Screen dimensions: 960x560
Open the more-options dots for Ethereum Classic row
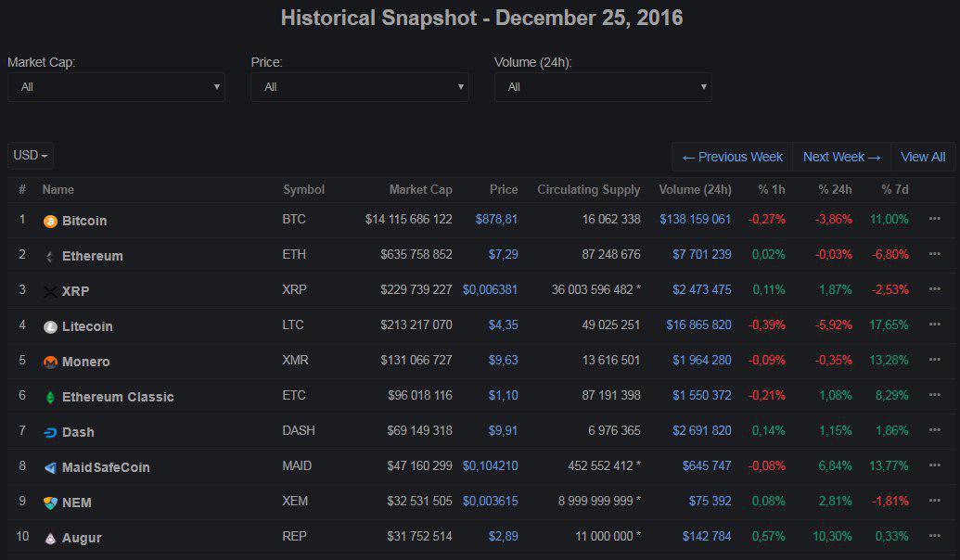[934, 395]
